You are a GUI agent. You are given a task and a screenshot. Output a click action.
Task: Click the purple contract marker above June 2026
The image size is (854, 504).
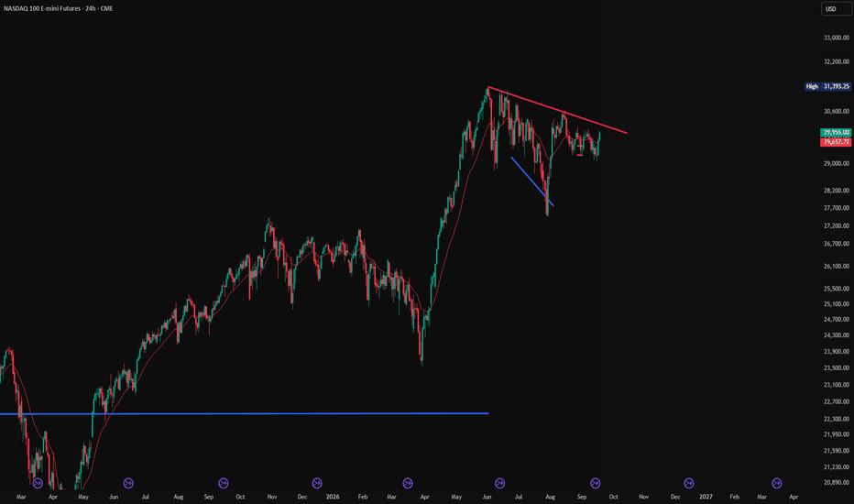point(499,483)
